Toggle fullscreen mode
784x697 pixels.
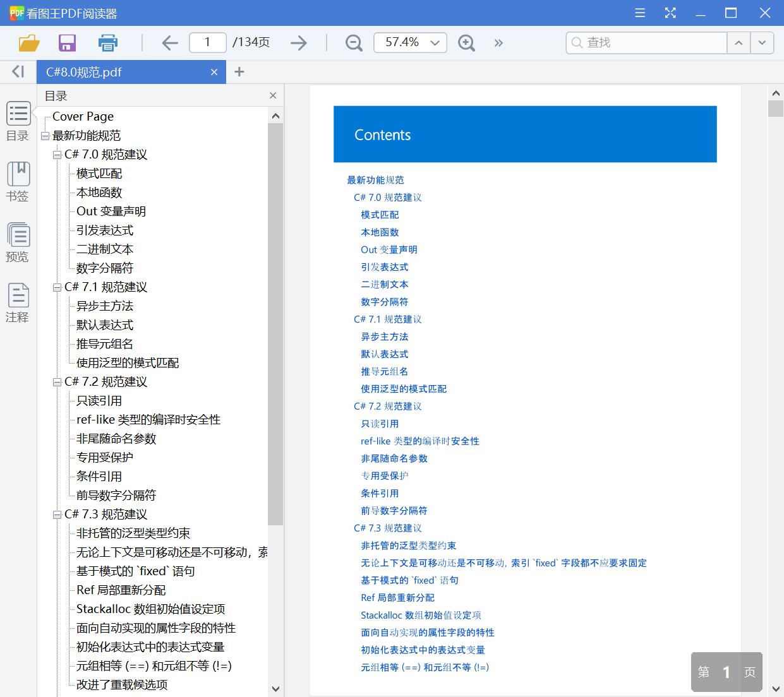click(x=670, y=13)
